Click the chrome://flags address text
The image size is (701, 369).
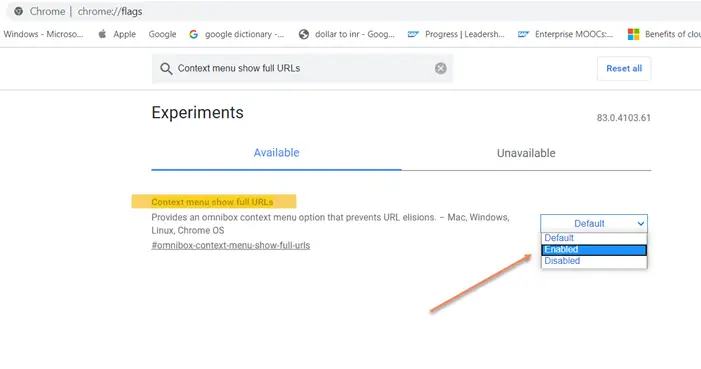(x=110, y=11)
